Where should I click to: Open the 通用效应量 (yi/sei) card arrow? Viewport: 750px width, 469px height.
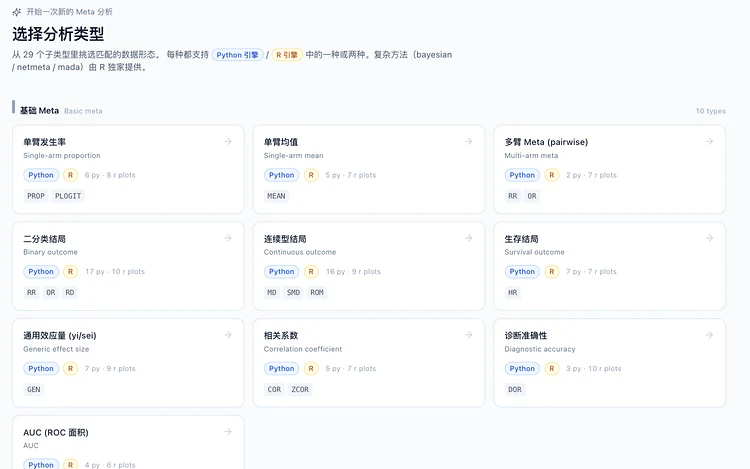tap(228, 335)
